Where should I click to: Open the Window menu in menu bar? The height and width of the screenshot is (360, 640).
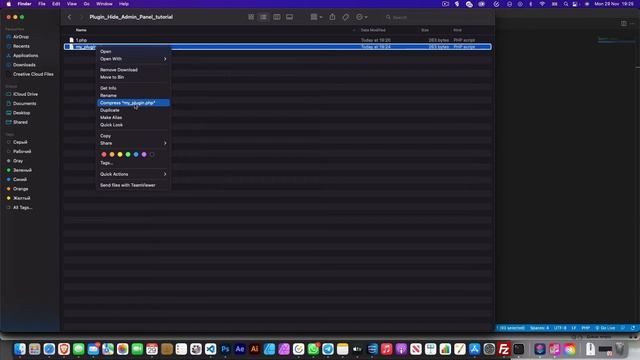104,4
